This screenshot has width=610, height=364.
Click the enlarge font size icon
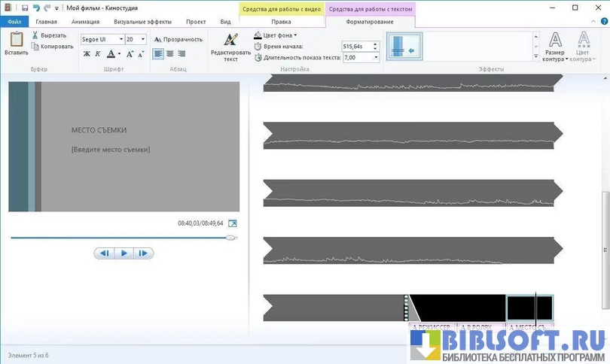[130, 54]
